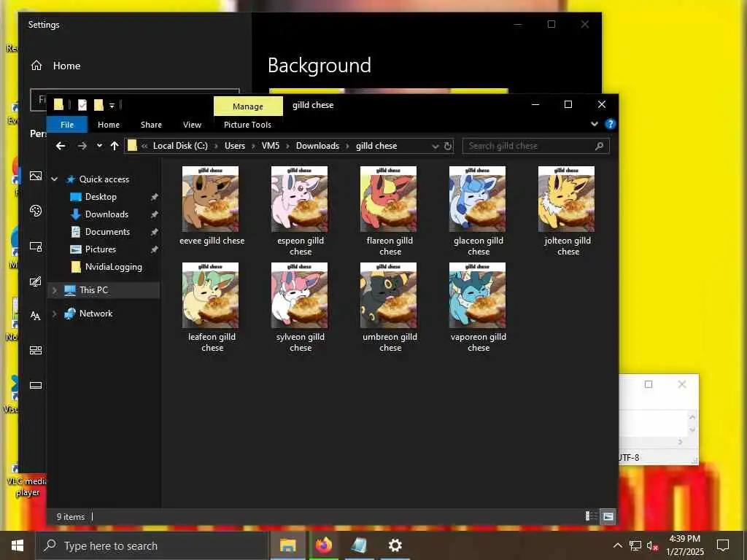The width and height of the screenshot is (747, 560).
Task: Switch to large thumbnails view icon
Action: [608, 516]
